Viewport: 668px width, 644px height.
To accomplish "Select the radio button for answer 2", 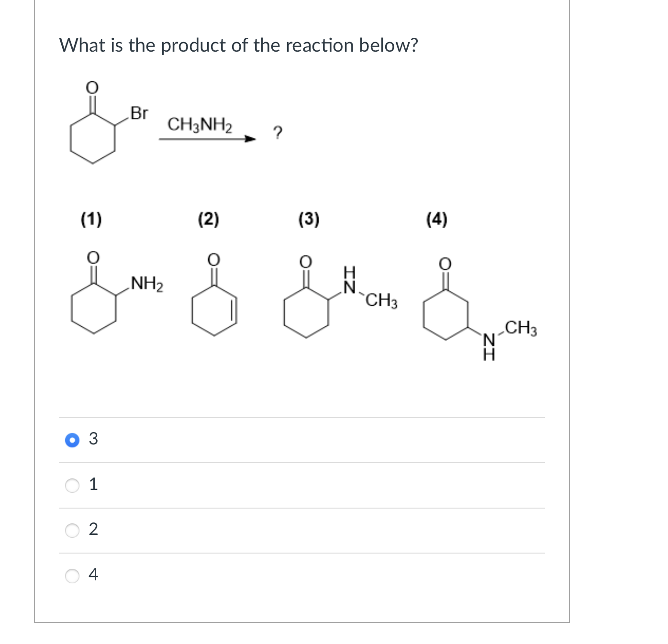I will click(x=72, y=530).
